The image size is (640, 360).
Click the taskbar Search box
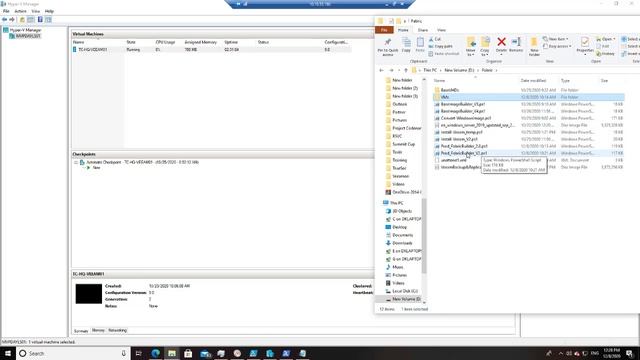coord(73,353)
